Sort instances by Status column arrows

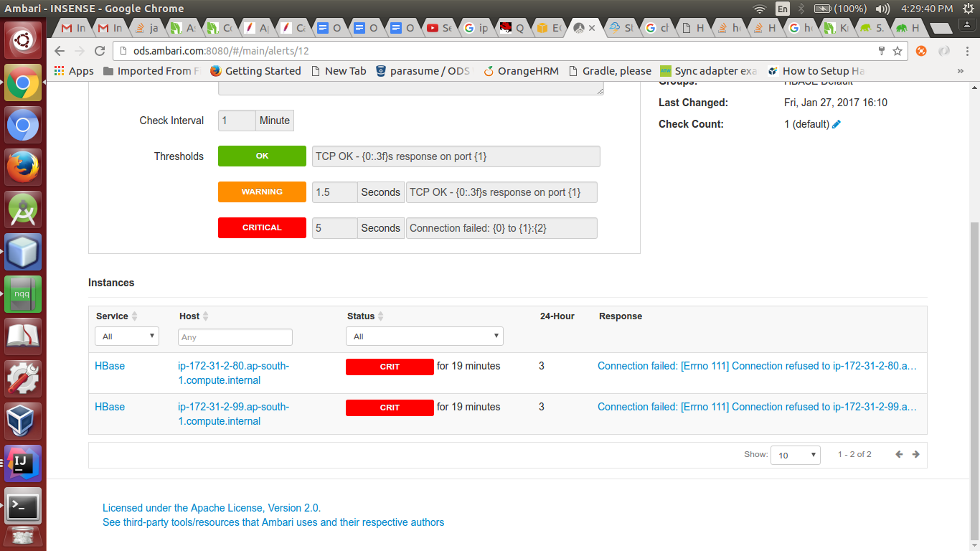pyautogui.click(x=381, y=316)
